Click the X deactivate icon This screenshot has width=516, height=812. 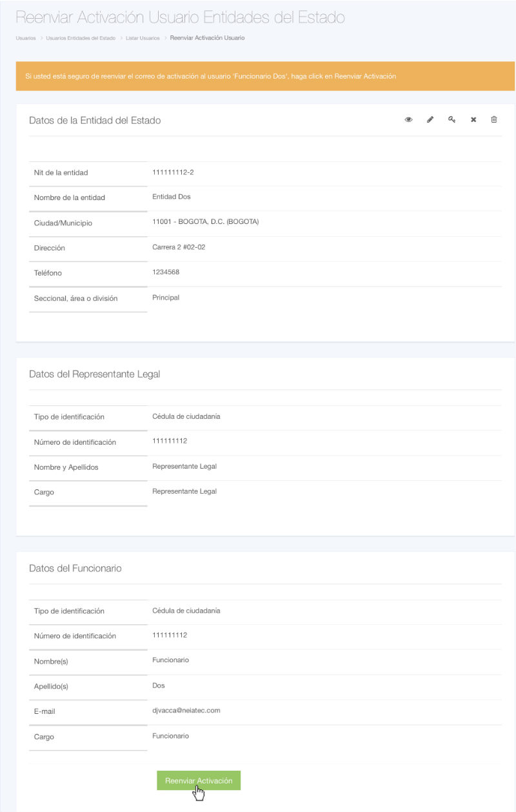473,119
